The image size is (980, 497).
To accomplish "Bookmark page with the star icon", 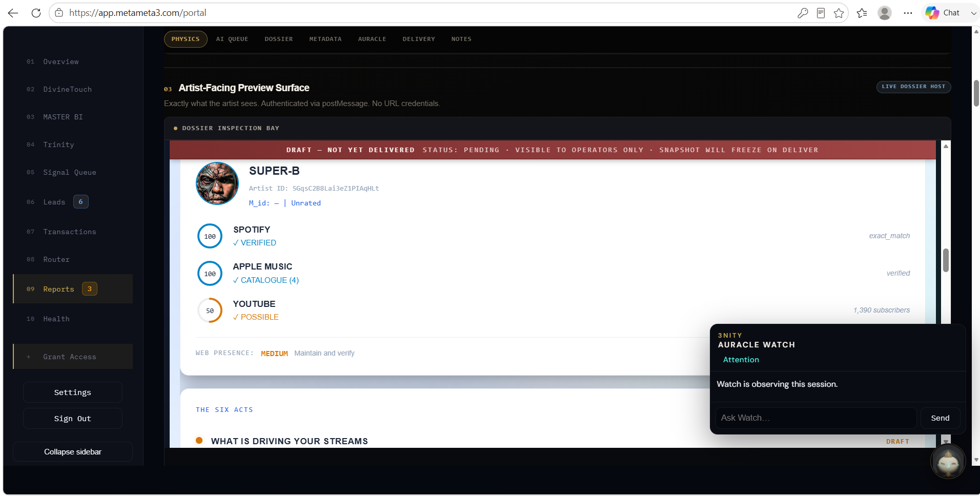I will pos(839,13).
